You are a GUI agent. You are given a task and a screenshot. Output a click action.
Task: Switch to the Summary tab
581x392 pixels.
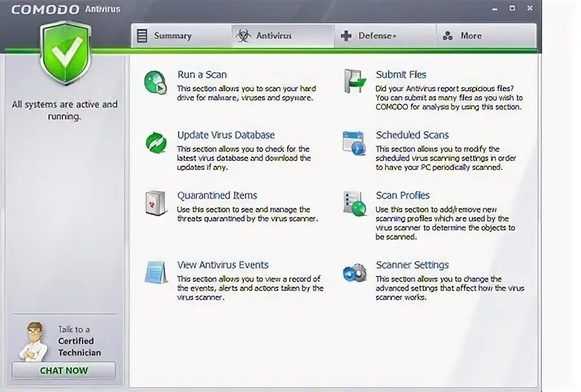click(x=174, y=35)
